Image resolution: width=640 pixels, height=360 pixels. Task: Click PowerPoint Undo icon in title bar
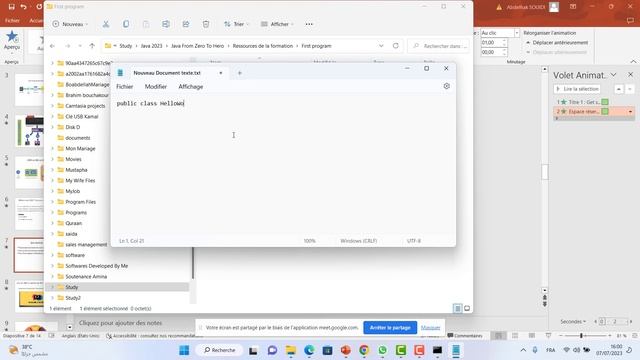pos(24,7)
